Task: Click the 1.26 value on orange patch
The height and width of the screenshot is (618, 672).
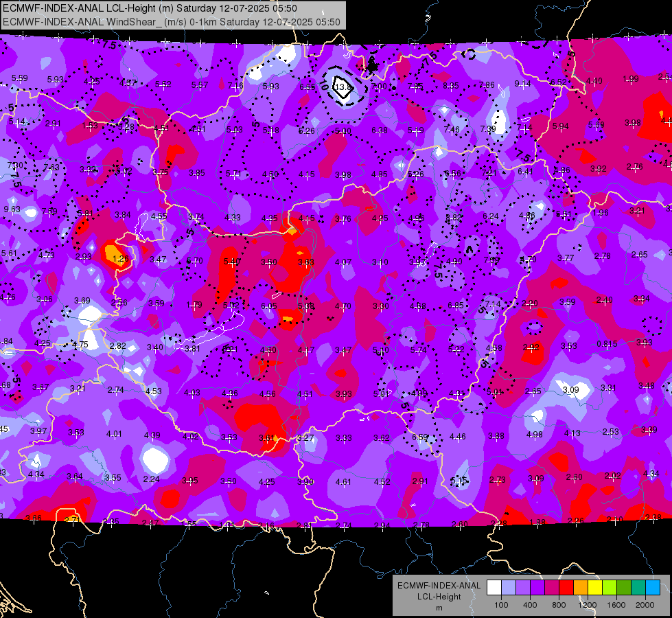Action: (120, 259)
